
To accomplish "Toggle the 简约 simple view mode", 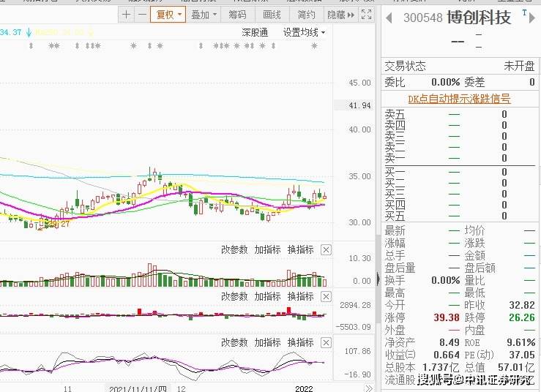I will [x=307, y=15].
